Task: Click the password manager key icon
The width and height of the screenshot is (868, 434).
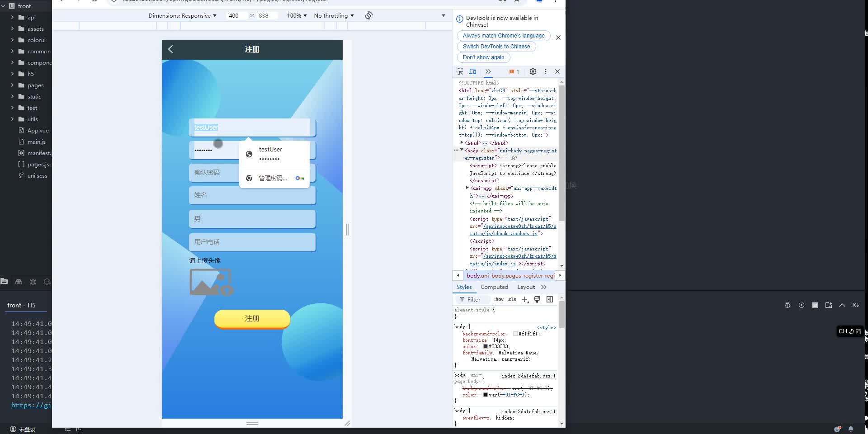Action: pyautogui.click(x=299, y=178)
